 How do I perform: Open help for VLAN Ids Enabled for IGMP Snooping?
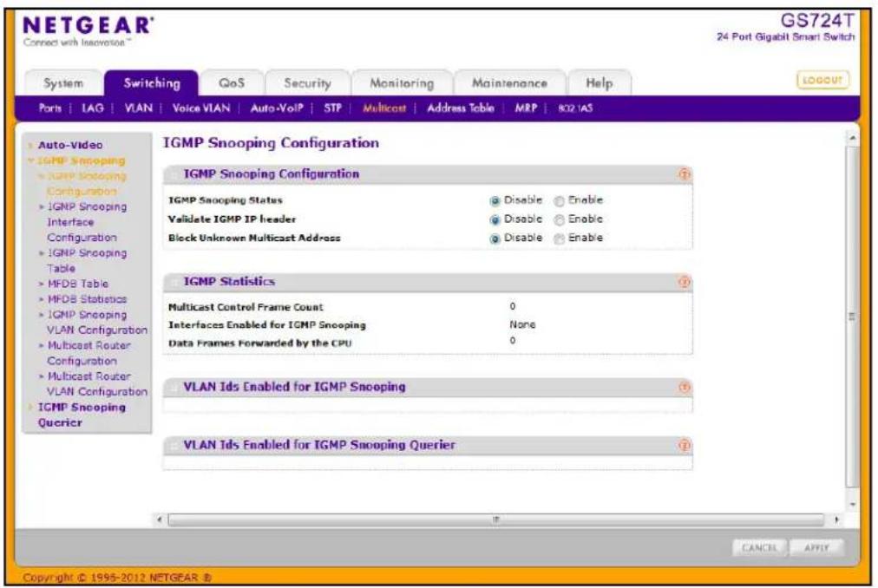(685, 387)
